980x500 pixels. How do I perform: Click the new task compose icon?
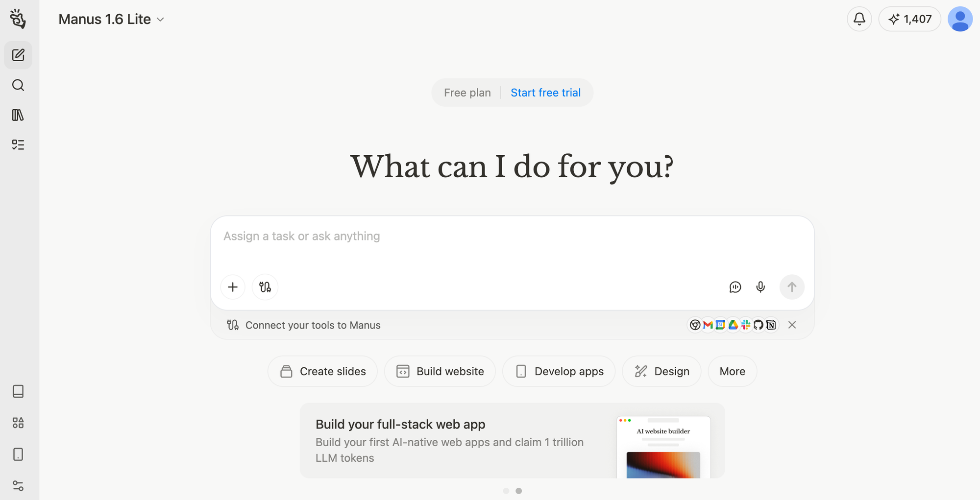(18, 55)
